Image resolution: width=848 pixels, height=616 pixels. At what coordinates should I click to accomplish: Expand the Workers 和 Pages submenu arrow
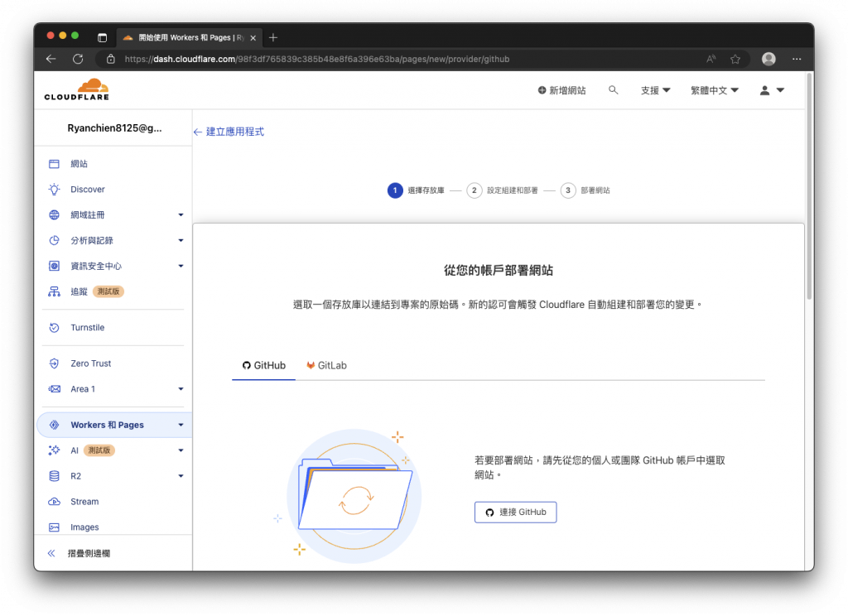tap(181, 425)
